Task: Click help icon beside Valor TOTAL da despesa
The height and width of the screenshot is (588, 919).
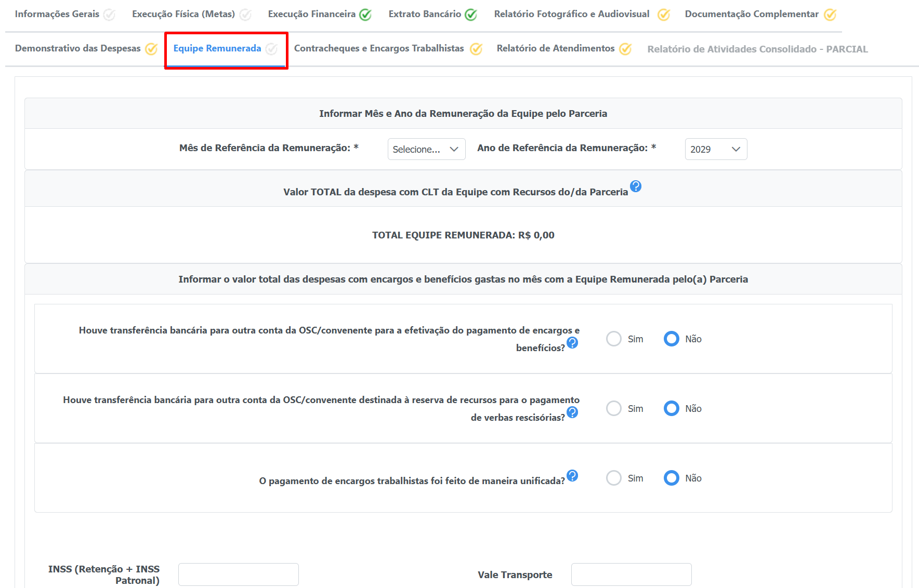Action: point(635,186)
